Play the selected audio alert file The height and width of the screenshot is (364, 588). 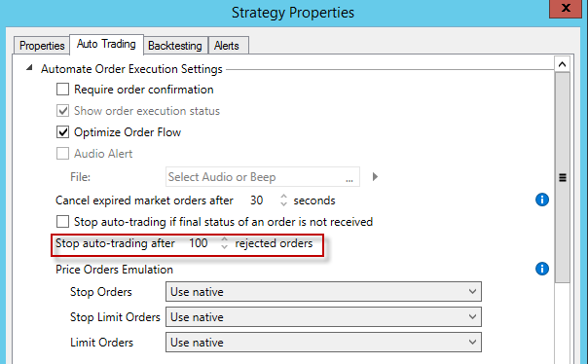[375, 176]
